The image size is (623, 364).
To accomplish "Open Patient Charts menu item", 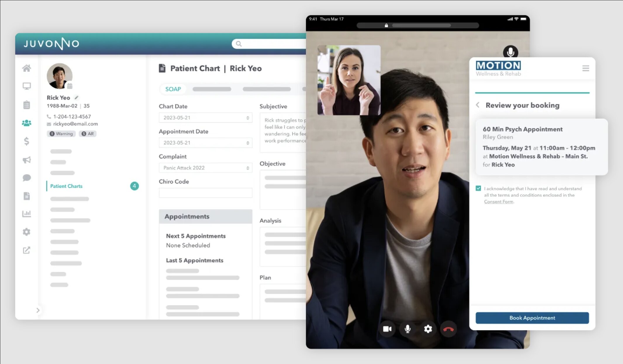I will click(66, 186).
